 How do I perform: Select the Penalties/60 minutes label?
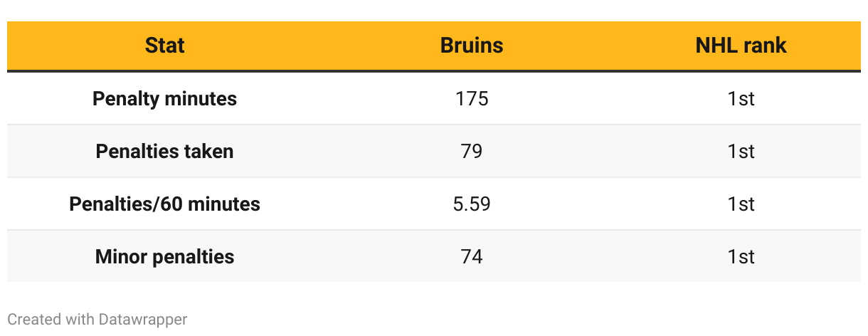click(164, 204)
